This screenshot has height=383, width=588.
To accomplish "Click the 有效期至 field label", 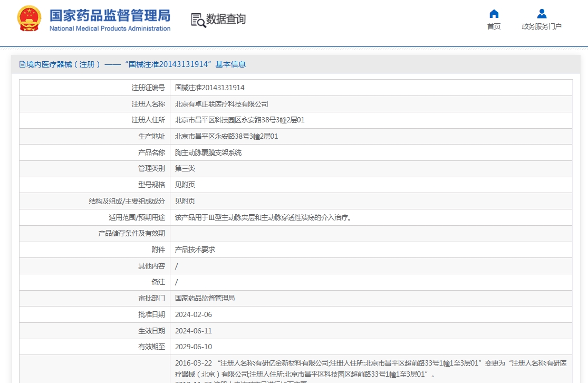I will 151,347.
